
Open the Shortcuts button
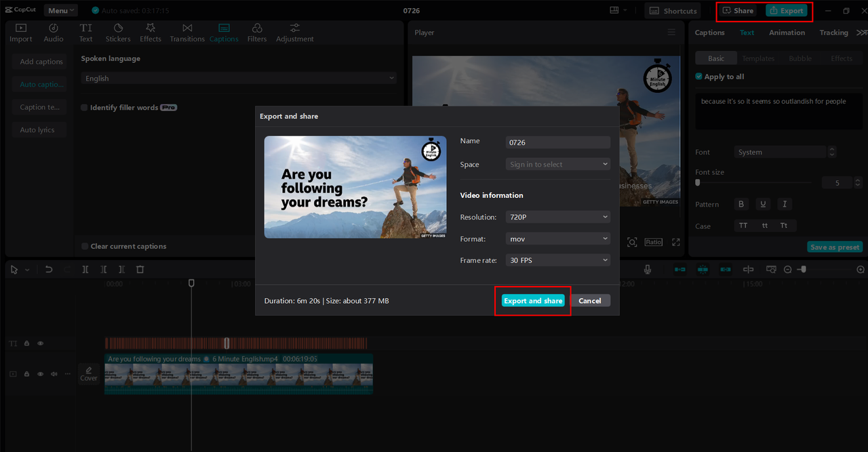pos(673,10)
